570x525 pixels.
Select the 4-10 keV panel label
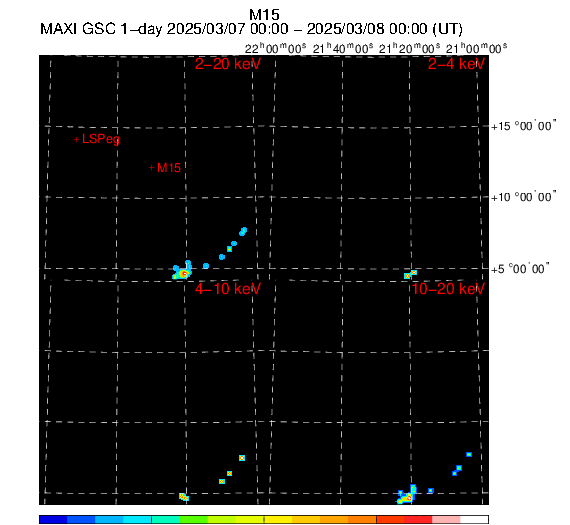click(x=228, y=289)
